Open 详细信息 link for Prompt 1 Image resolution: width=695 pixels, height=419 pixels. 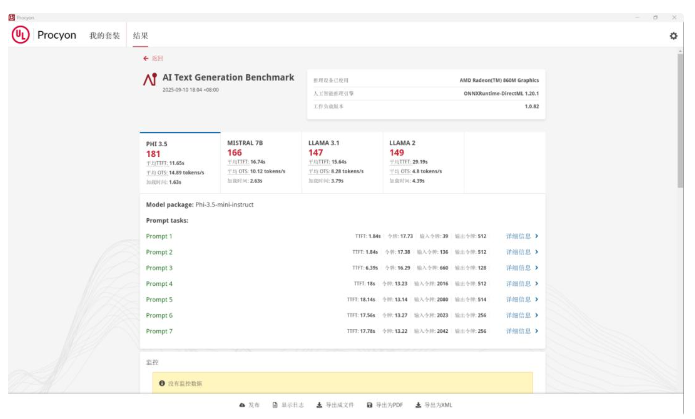[x=522, y=236]
